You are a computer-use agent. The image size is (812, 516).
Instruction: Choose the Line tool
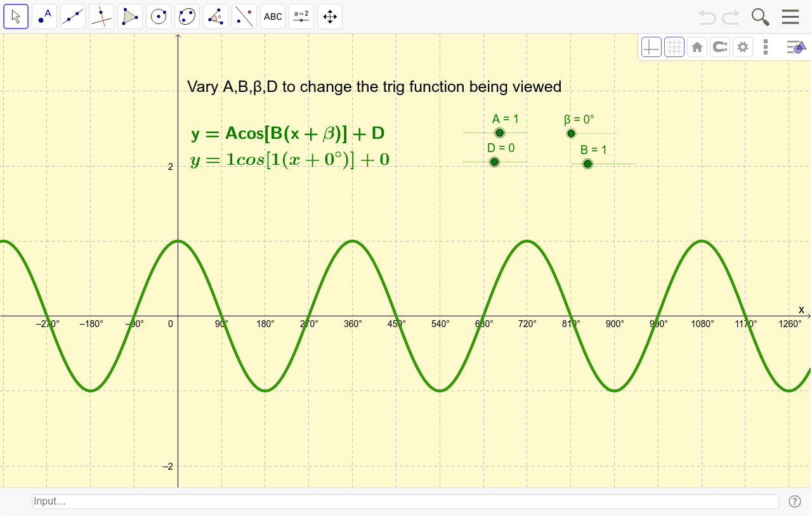click(x=73, y=16)
